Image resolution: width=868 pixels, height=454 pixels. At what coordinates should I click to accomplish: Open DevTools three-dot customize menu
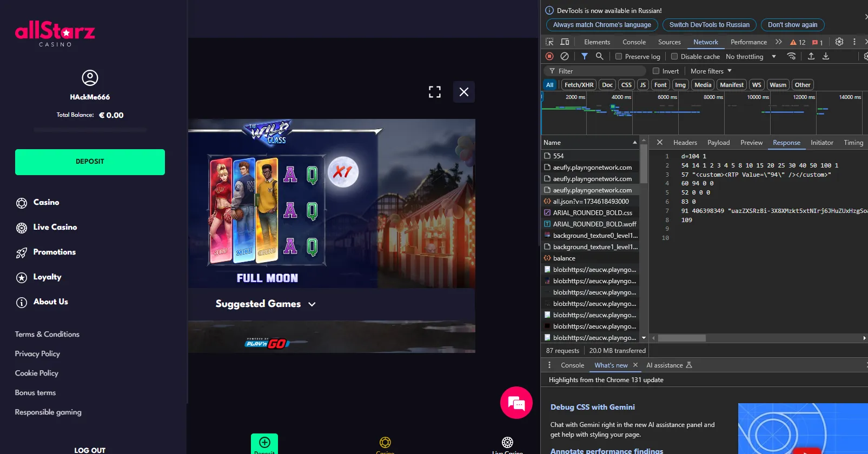(854, 42)
